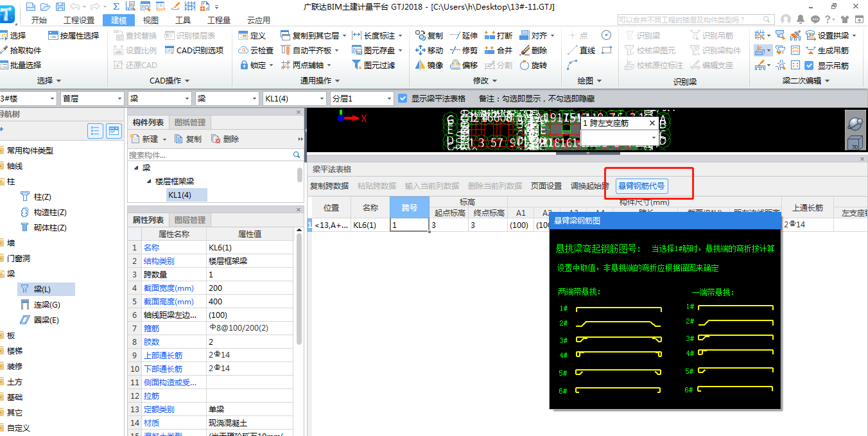Click the help search box at top
The height and width of the screenshot is (436, 868).
pyautogui.click(x=695, y=20)
